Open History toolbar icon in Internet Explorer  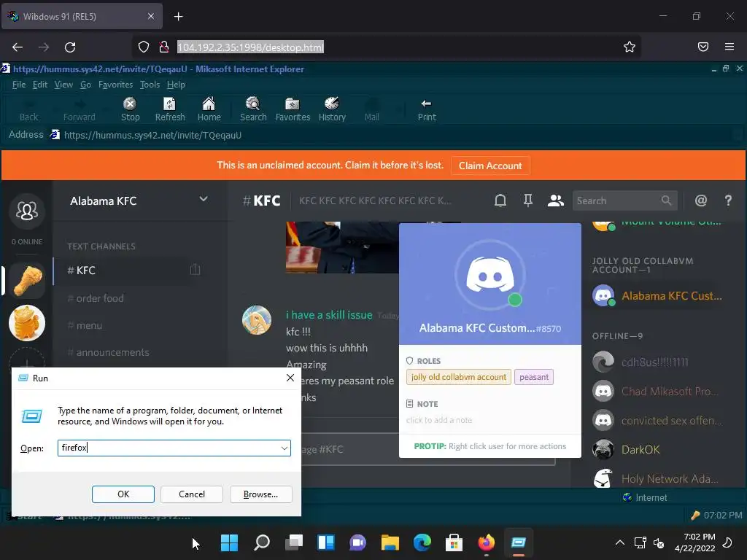[332, 109]
